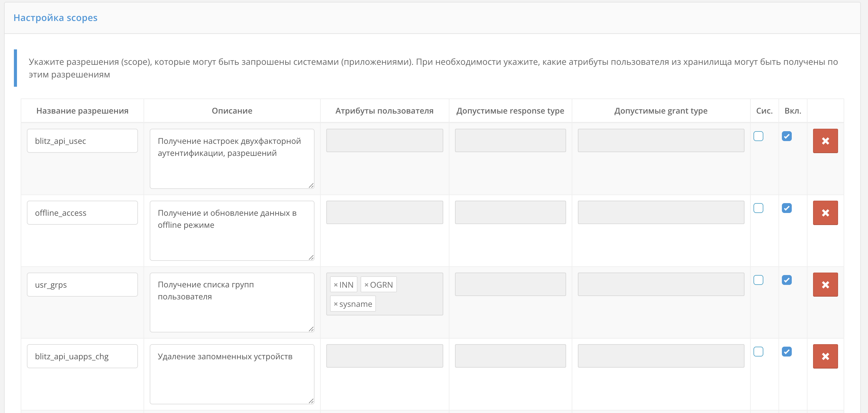The image size is (868, 413).
Task: Uncheck the enabled checkbox for usr_grps
Action: coord(787,280)
